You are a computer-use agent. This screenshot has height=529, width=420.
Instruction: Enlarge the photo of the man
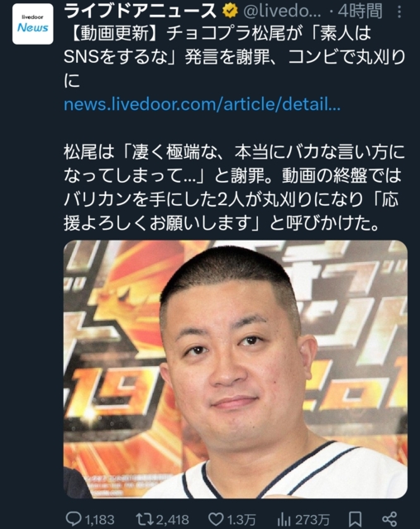[236, 369]
